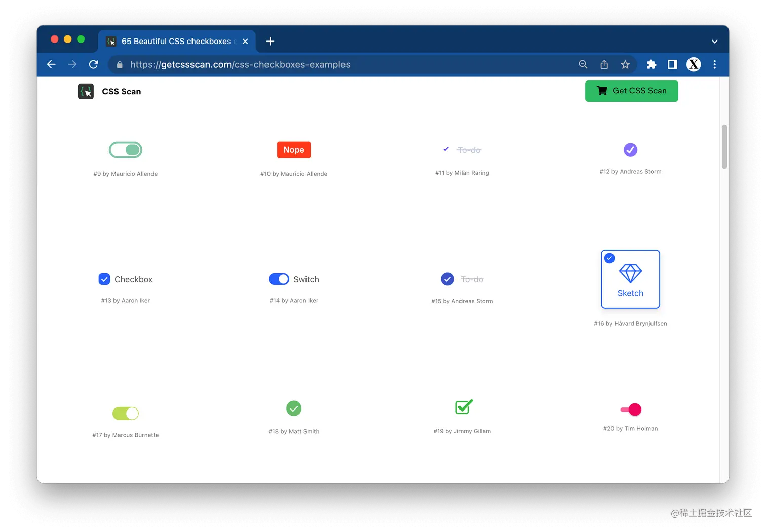Toggle the purple round checkbox #12
This screenshot has width=766, height=532.
coord(630,150)
